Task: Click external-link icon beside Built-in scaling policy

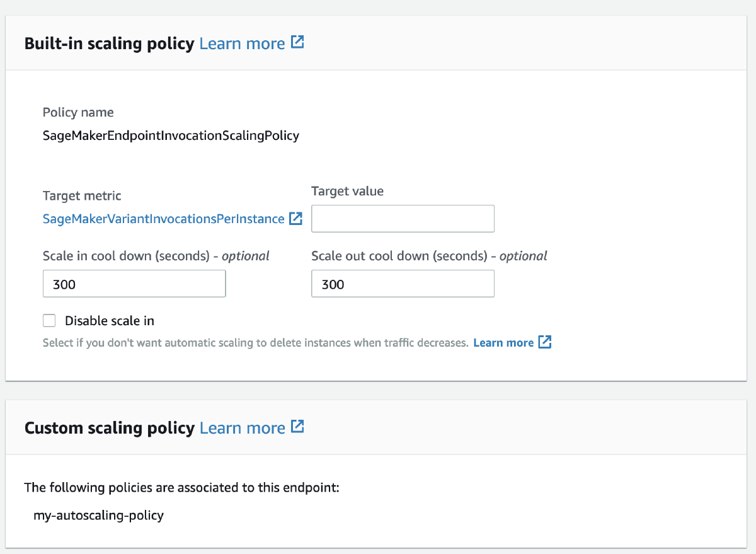Action: (x=297, y=43)
